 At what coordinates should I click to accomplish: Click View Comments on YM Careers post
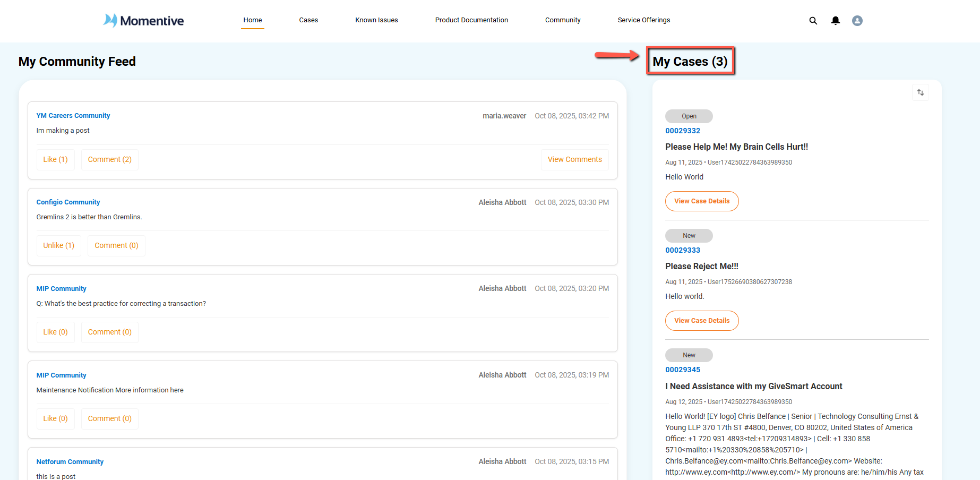coord(574,159)
